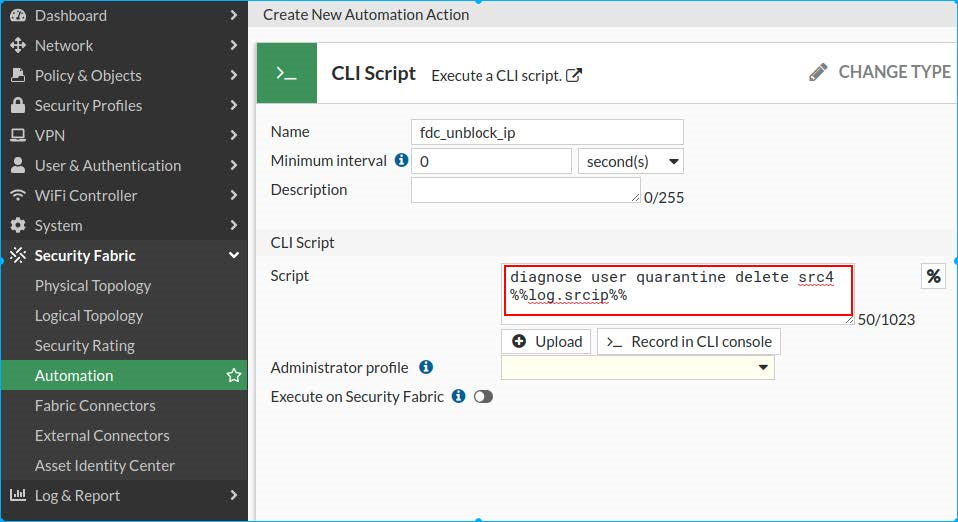The width and height of the screenshot is (958, 522).
Task: Expand the Policy & Objects menu
Action: (123, 75)
